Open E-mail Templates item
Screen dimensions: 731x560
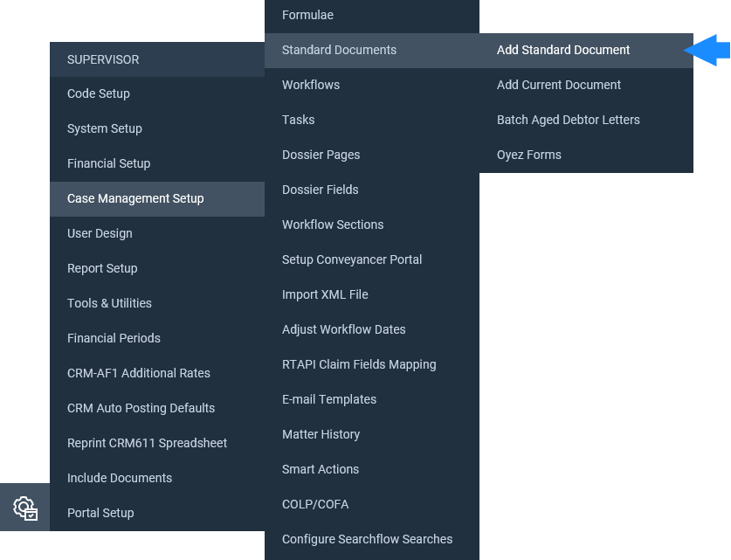tap(371, 399)
